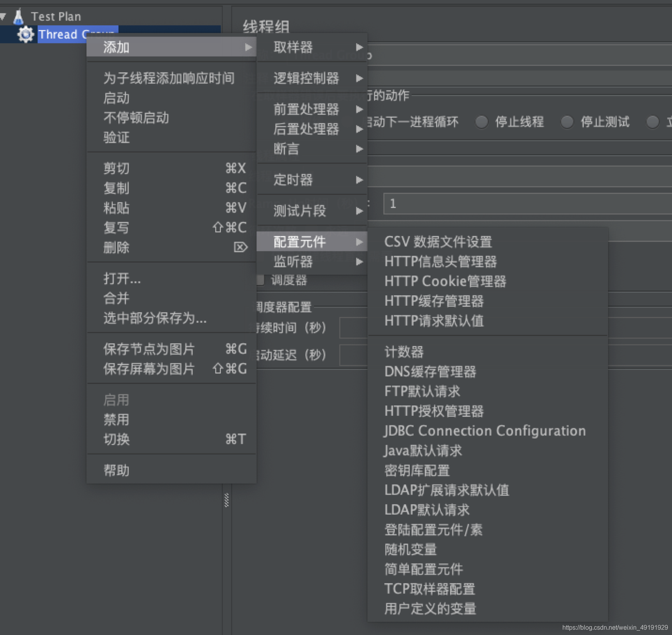Add LDAP扩展请求默认值 config element
672x635 pixels.
pyautogui.click(x=488, y=490)
